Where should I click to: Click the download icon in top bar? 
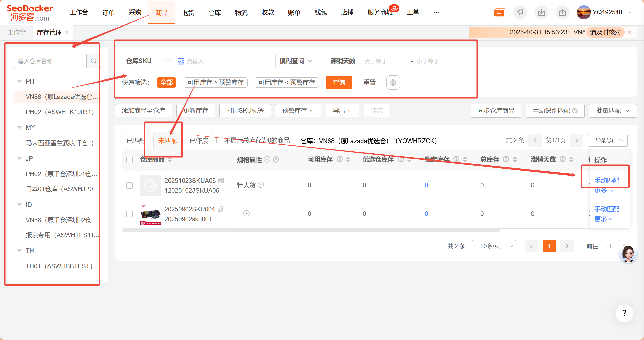pyautogui.click(x=541, y=12)
